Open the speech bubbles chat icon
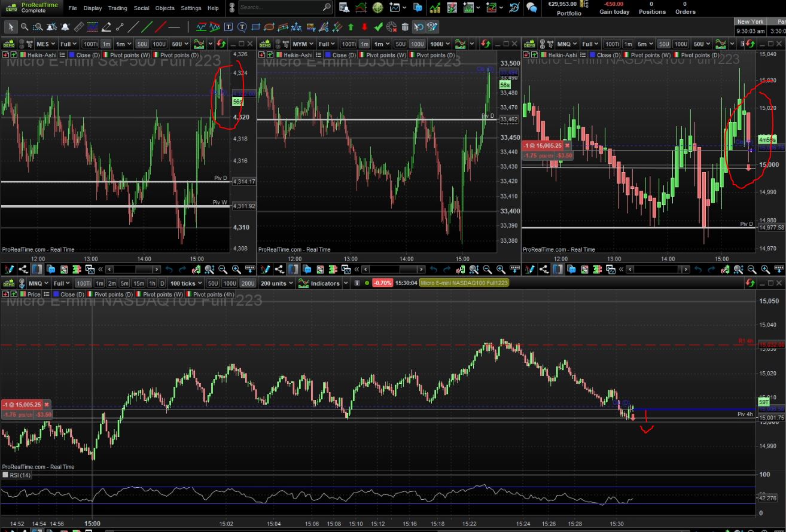The height and width of the screenshot is (532, 786). pyautogui.click(x=532, y=8)
